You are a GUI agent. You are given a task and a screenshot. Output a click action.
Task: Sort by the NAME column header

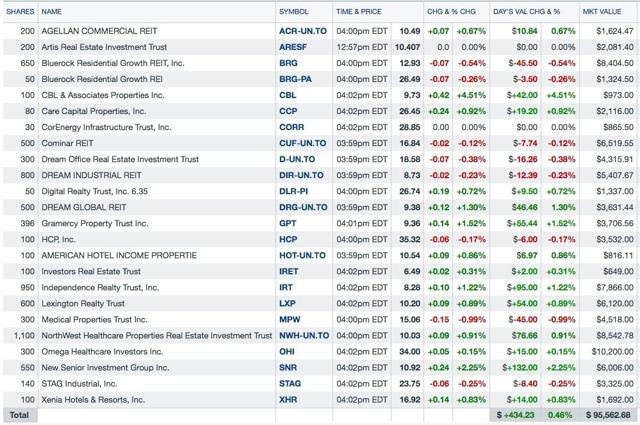[x=51, y=11]
